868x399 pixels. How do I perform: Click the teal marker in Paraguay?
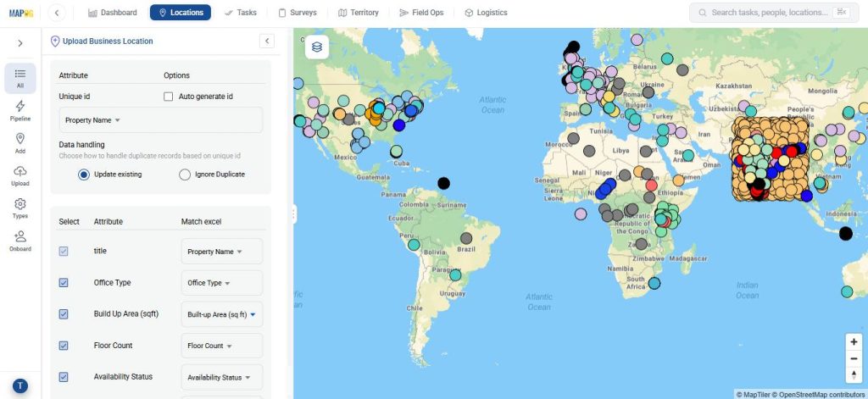tap(455, 275)
